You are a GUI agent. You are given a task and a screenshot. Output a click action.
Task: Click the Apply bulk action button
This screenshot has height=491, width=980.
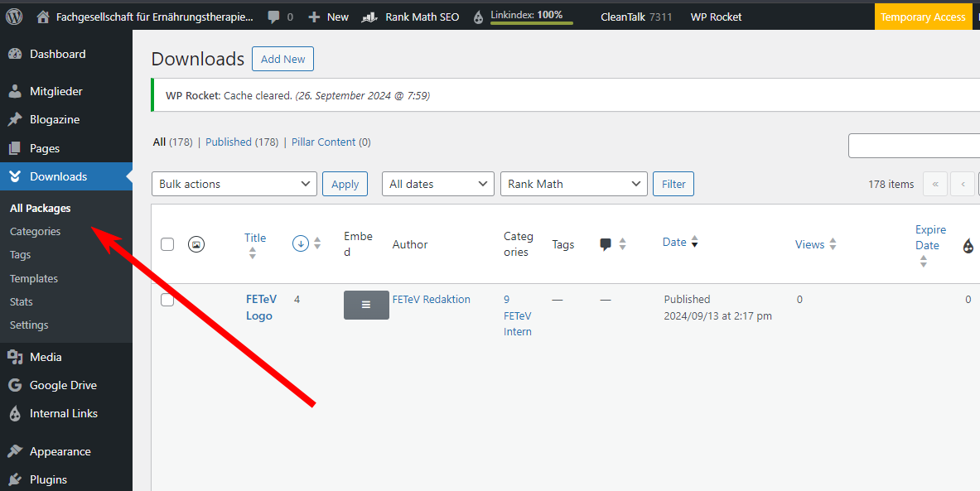tap(345, 185)
